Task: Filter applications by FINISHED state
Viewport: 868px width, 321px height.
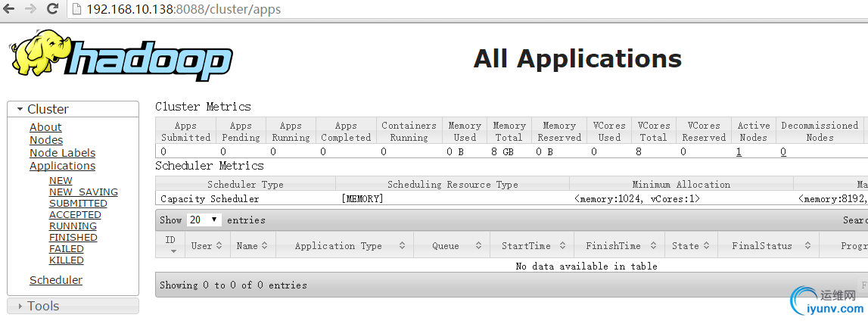Action: tap(73, 238)
